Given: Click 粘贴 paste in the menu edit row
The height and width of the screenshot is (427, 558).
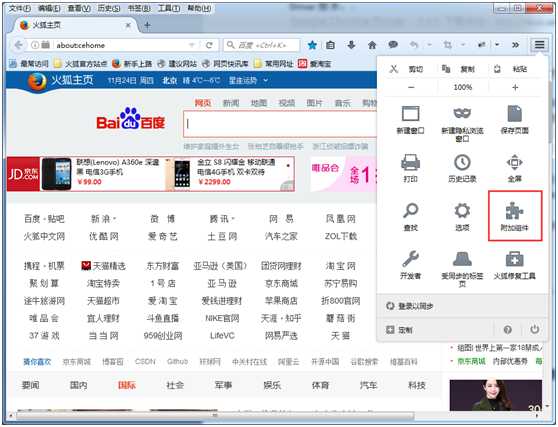Looking at the screenshot, I should click(x=511, y=69).
